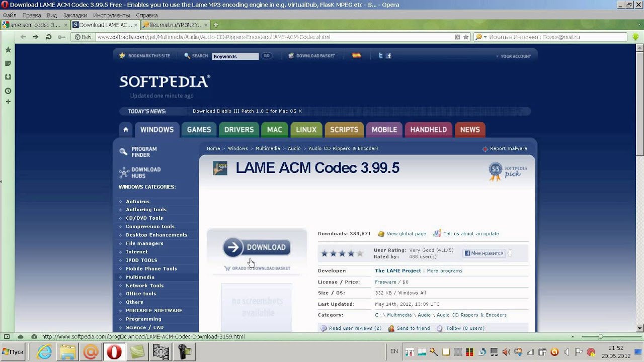The width and height of the screenshot is (644, 362).
Task: Click the big DOWNLOAD button
Action: point(257,247)
